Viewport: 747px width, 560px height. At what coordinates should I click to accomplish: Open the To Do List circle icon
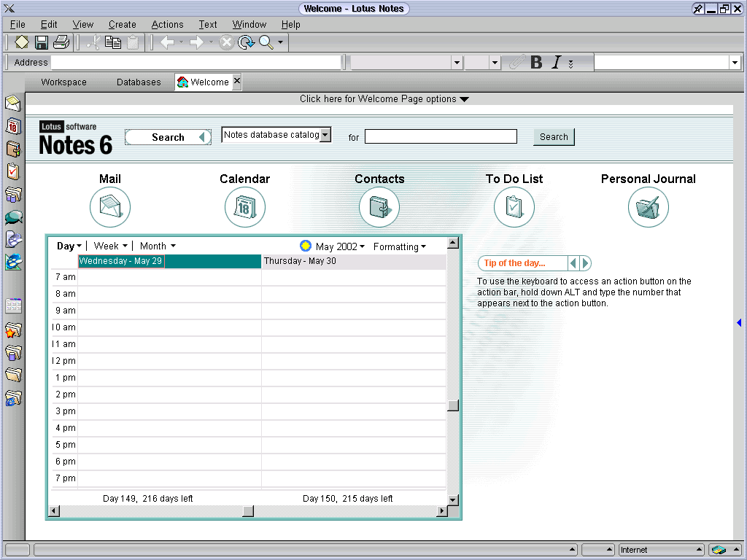point(514,207)
